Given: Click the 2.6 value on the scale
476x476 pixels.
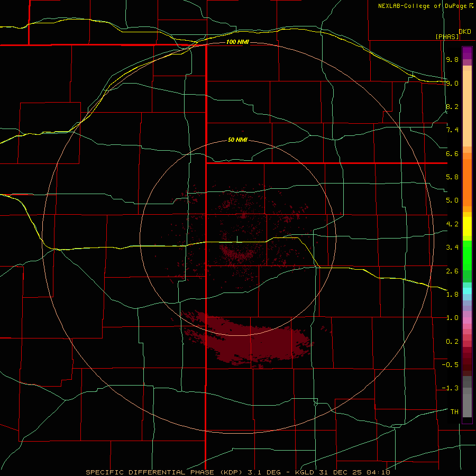Looking at the screenshot, I should 452,271.
